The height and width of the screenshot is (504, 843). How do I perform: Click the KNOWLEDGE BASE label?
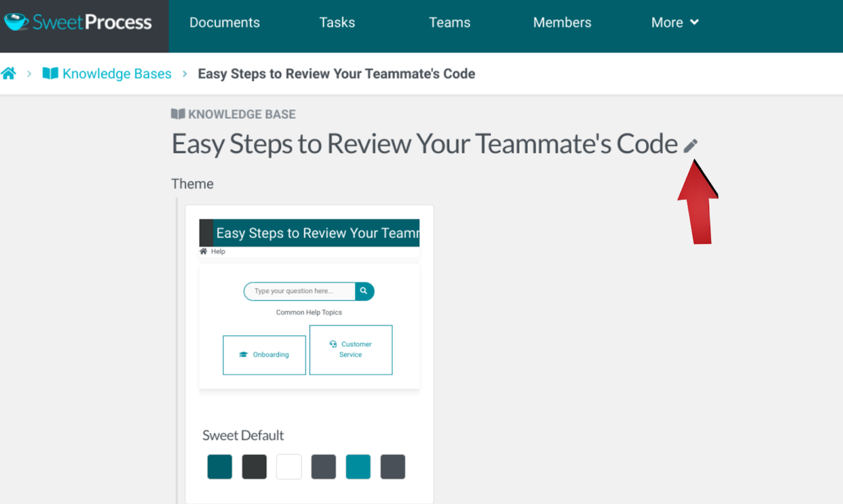click(242, 114)
